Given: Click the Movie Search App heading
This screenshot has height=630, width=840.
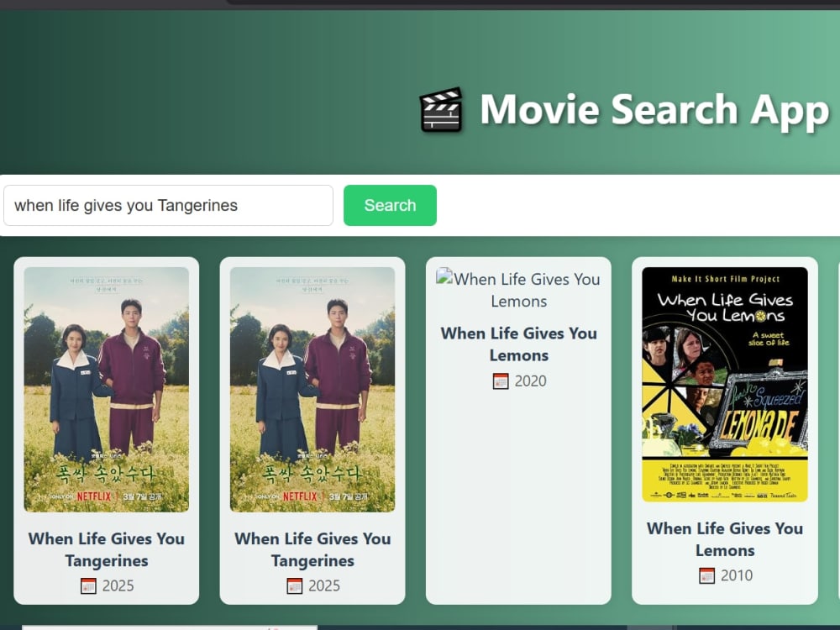Looking at the screenshot, I should tap(654, 110).
